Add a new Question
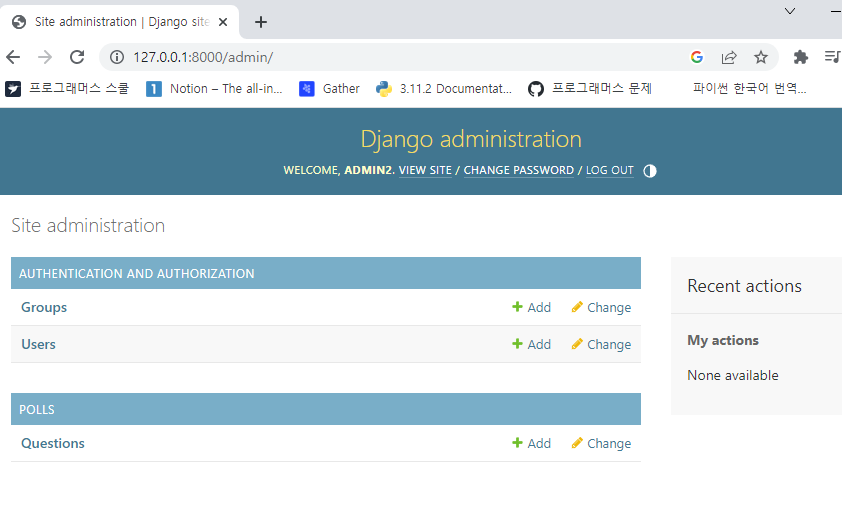Screen dimensions: 842x506 tap(532, 443)
